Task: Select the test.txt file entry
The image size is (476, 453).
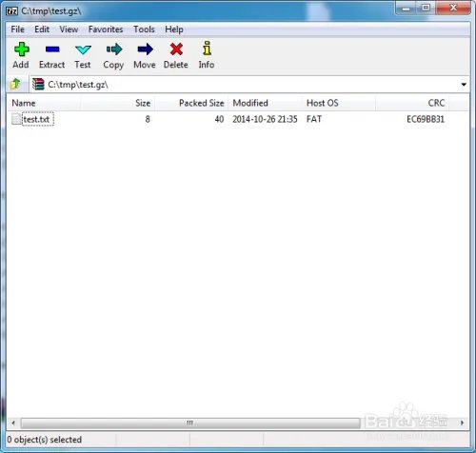Action: point(36,119)
